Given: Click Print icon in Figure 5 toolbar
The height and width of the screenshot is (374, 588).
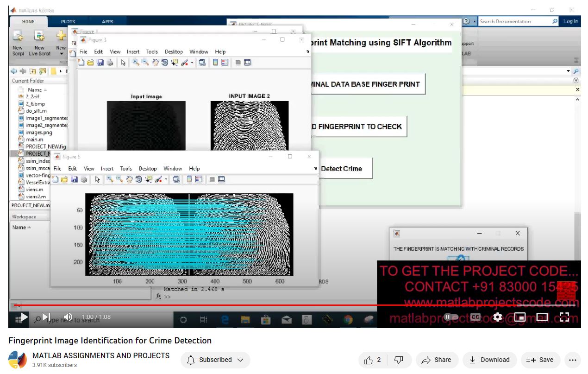Looking at the screenshot, I should [83, 179].
